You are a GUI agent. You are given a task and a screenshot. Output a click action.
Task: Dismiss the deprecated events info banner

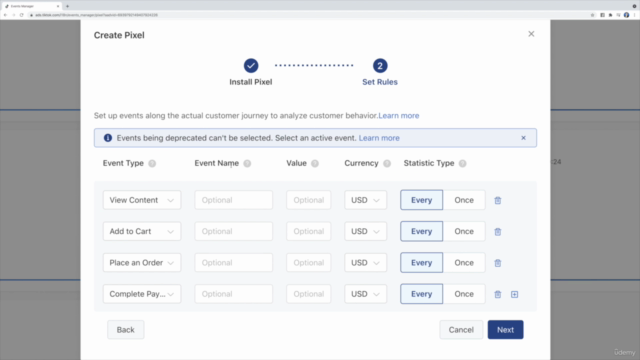[x=523, y=138]
